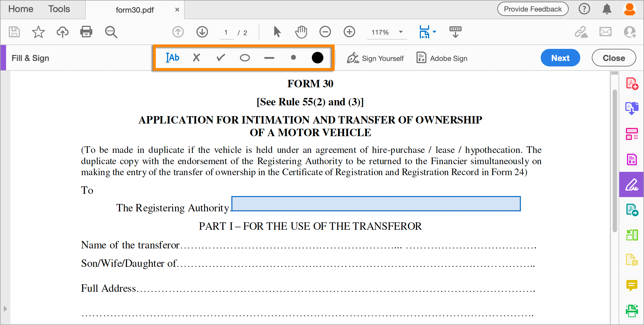Select the Hand tool in the toolbar

click(x=301, y=32)
